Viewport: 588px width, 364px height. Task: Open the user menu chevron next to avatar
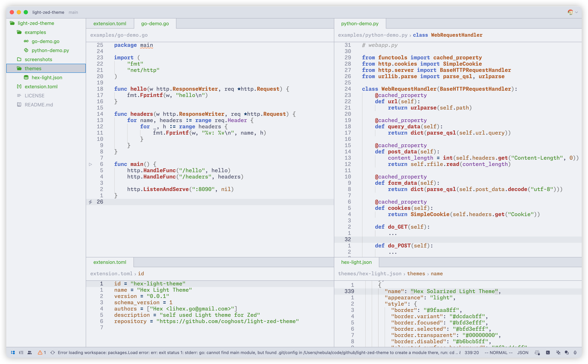click(x=576, y=12)
